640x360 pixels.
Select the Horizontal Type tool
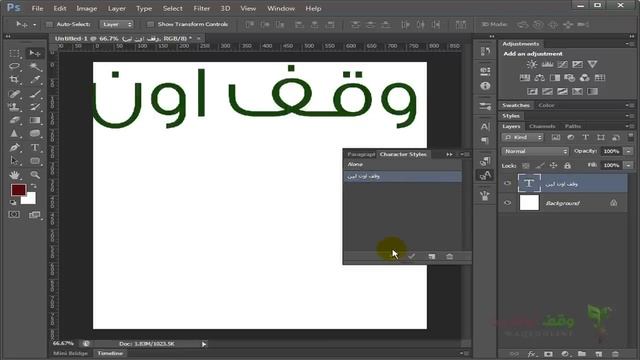[x=35, y=147]
